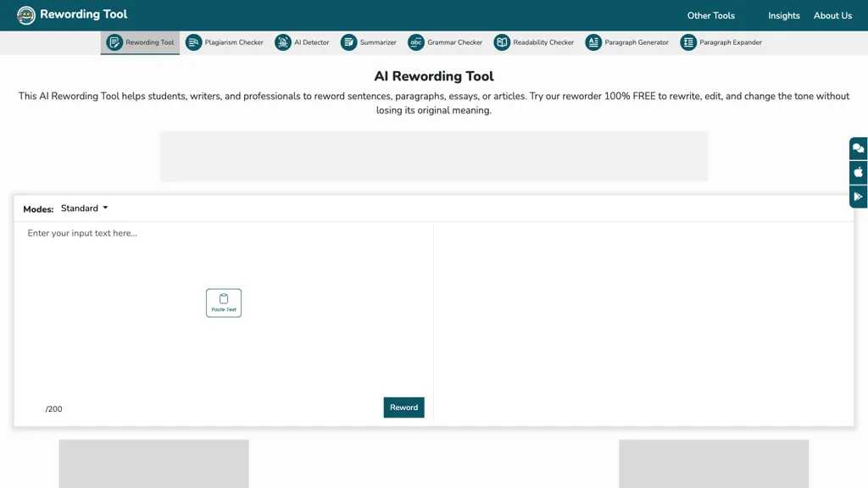Open the Paragraph Expander tool
The width and height of the screenshot is (868, 488).
688,42
